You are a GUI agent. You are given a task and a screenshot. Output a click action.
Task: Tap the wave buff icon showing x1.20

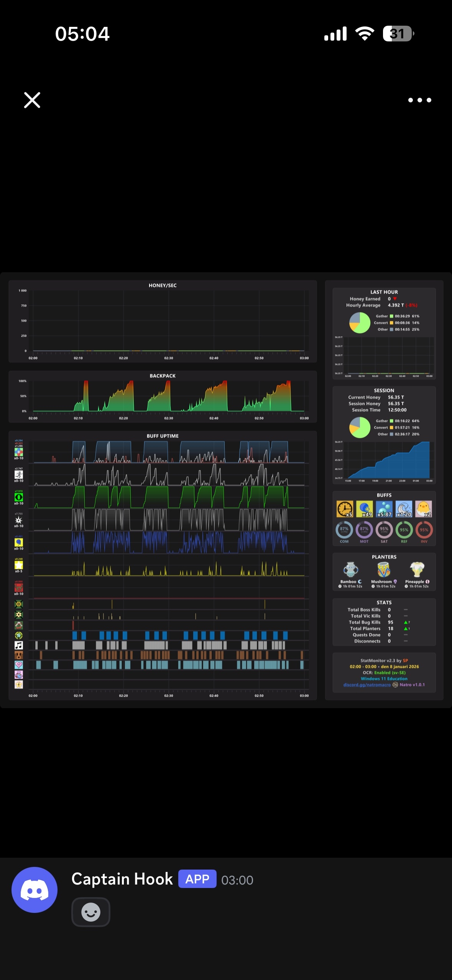point(404,509)
